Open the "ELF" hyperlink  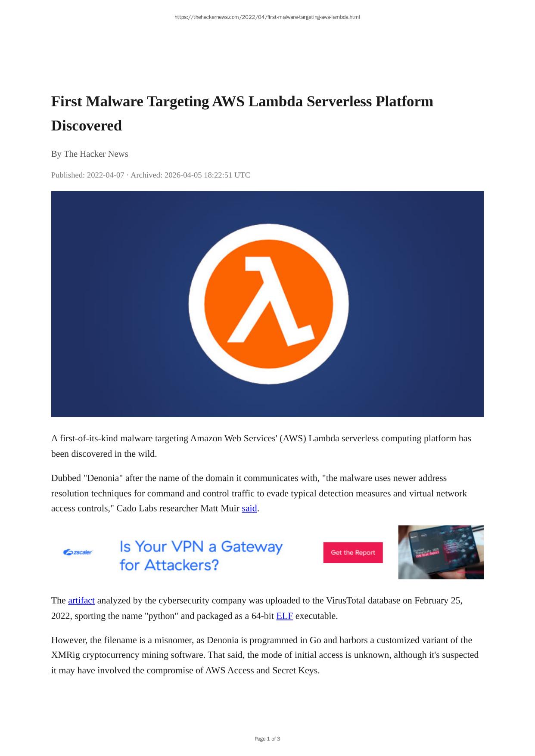click(284, 616)
